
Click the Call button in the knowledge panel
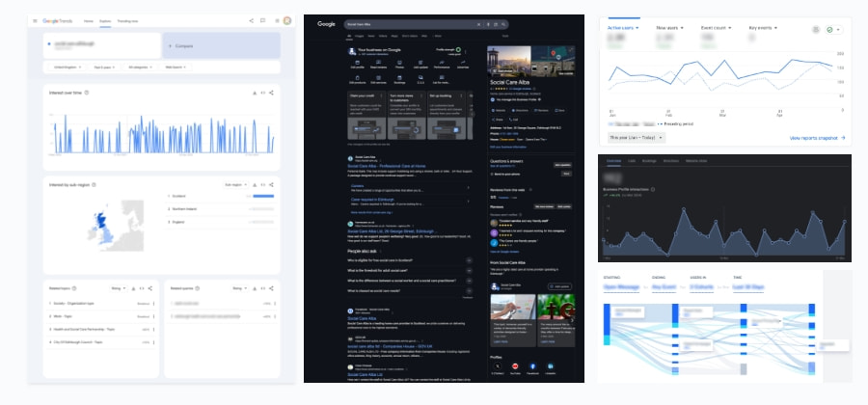coord(514,119)
